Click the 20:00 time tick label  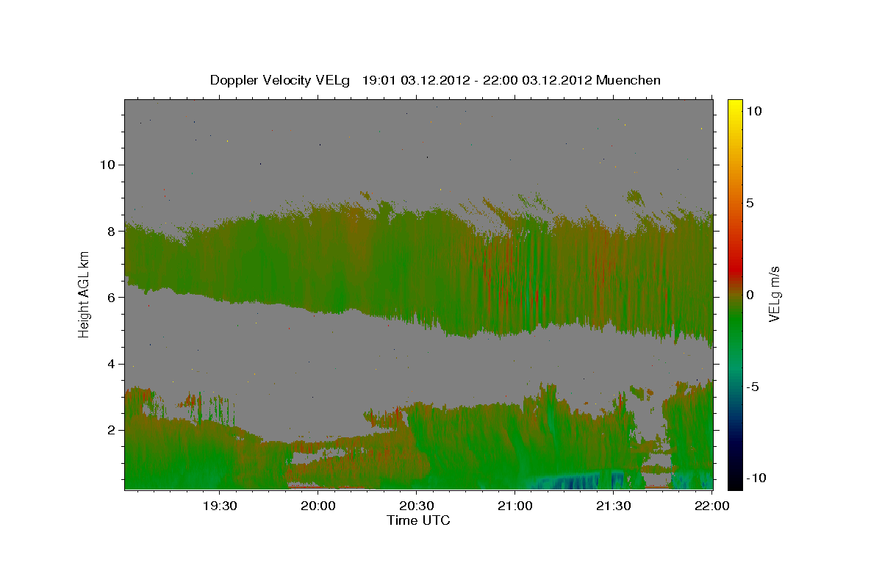point(319,506)
